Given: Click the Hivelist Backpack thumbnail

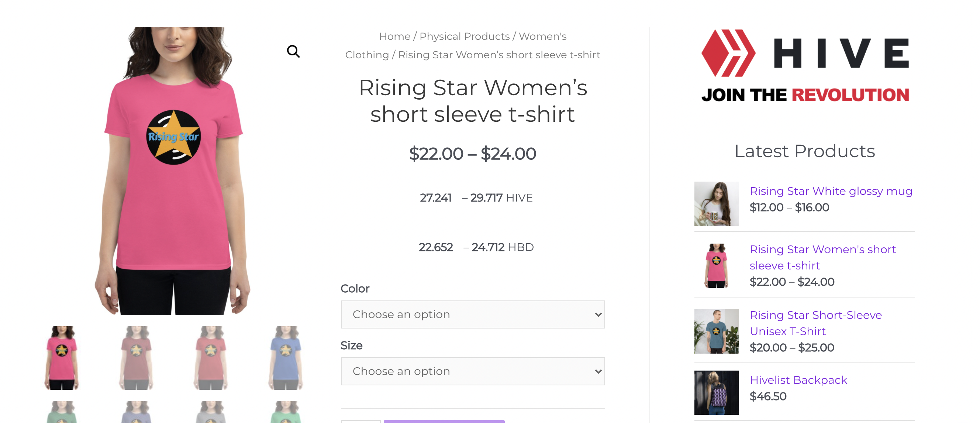Looking at the screenshot, I should (x=716, y=392).
